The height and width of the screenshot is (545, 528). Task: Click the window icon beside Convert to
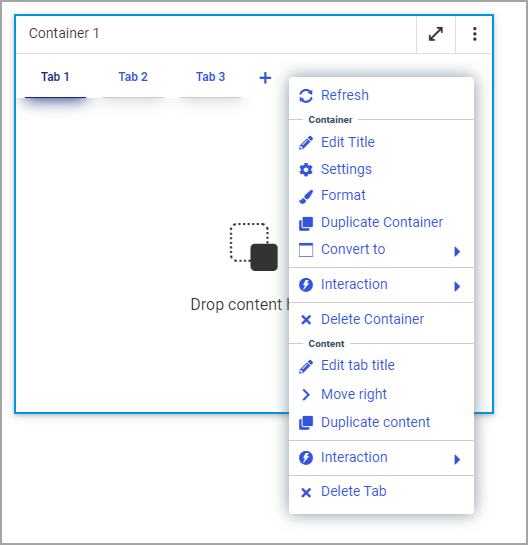[306, 250]
